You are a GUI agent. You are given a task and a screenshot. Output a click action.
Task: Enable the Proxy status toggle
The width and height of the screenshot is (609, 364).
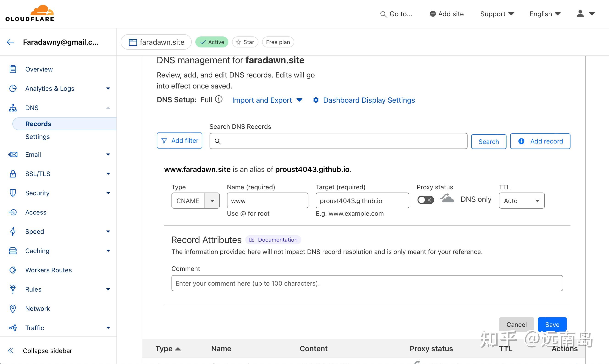point(425,200)
